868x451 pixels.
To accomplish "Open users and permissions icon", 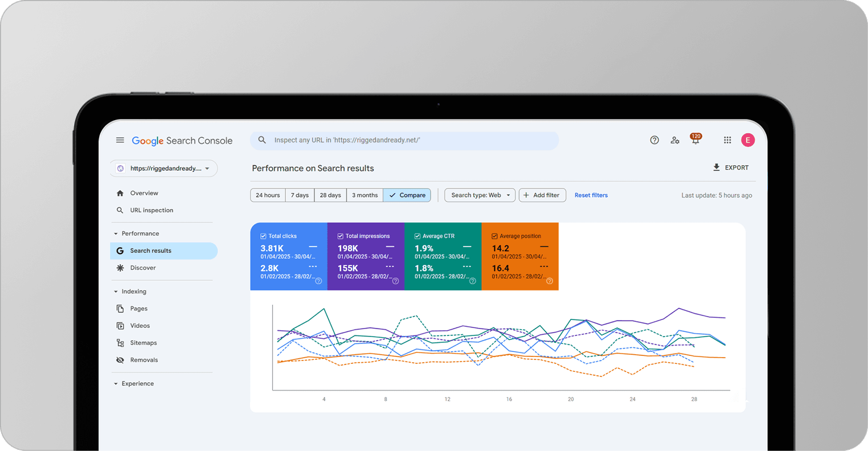I will (675, 140).
